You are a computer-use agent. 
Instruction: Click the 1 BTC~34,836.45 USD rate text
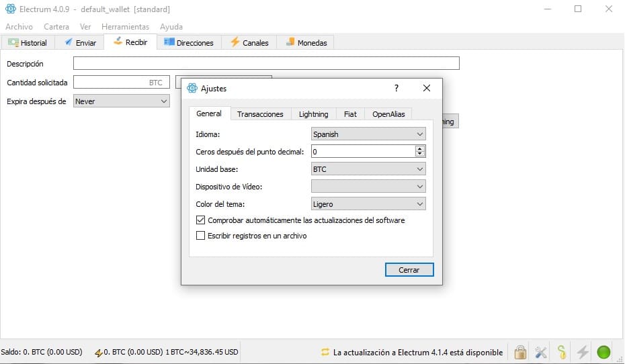tap(202, 352)
